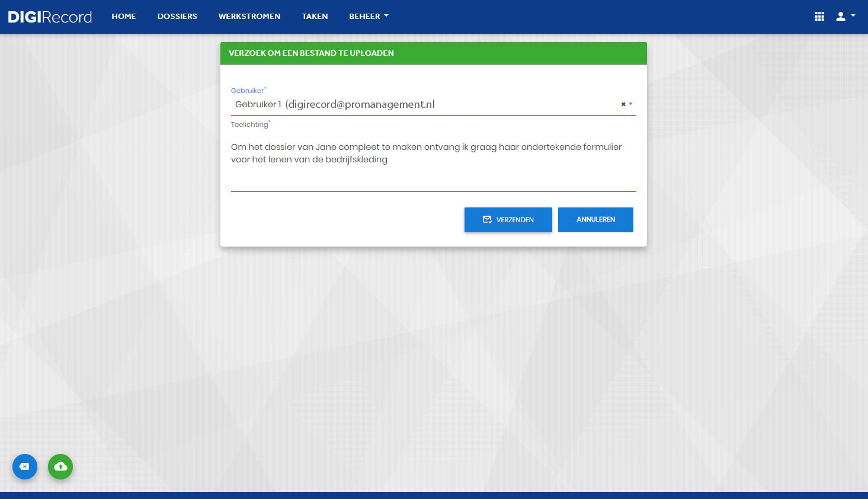Image resolution: width=868 pixels, height=499 pixels.
Task: Click the green cloud upload button
Action: click(x=60, y=467)
